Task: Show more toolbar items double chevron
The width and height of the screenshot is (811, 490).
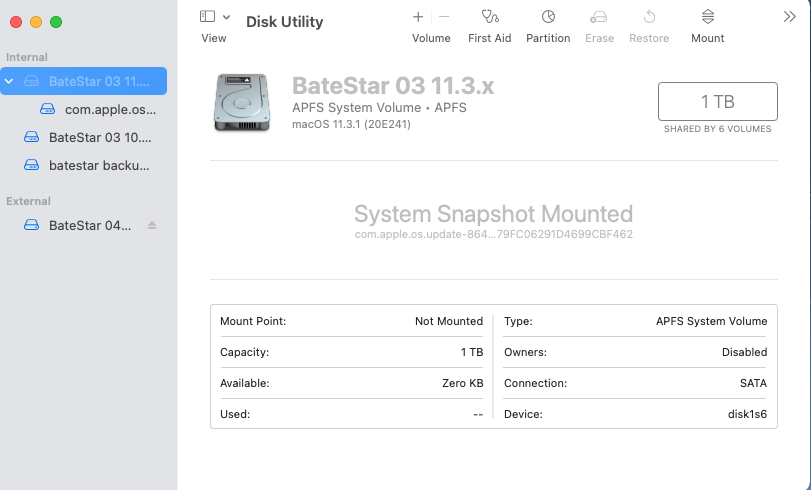Action: [x=789, y=17]
